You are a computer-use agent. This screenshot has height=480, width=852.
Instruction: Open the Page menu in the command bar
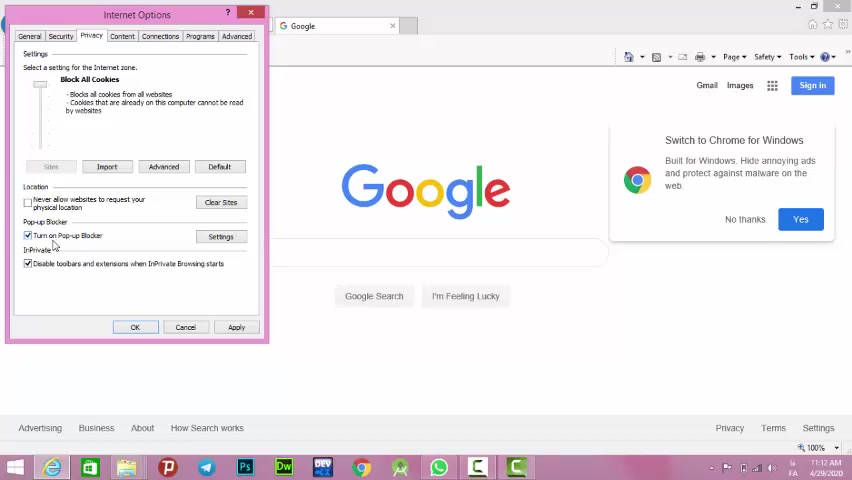click(735, 57)
